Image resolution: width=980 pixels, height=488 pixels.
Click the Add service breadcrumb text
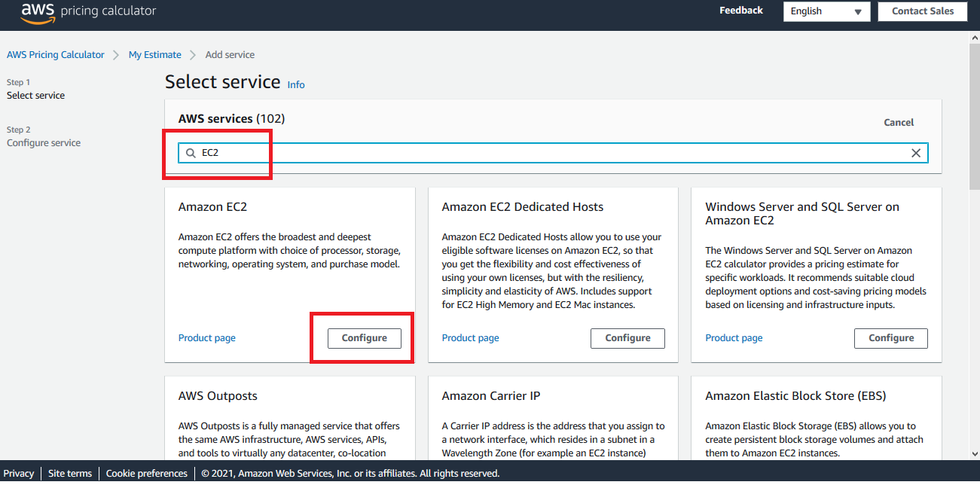point(230,55)
